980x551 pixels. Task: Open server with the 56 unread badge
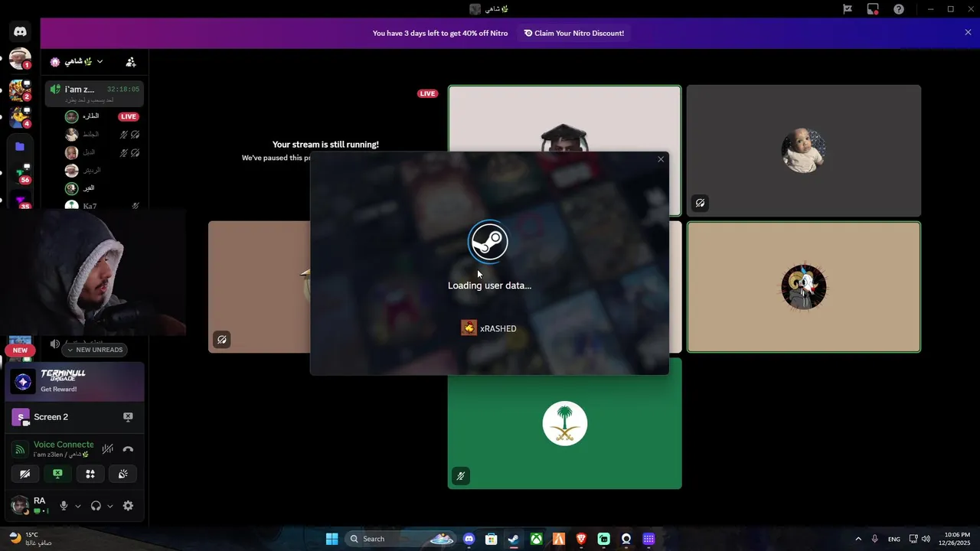[x=20, y=174]
